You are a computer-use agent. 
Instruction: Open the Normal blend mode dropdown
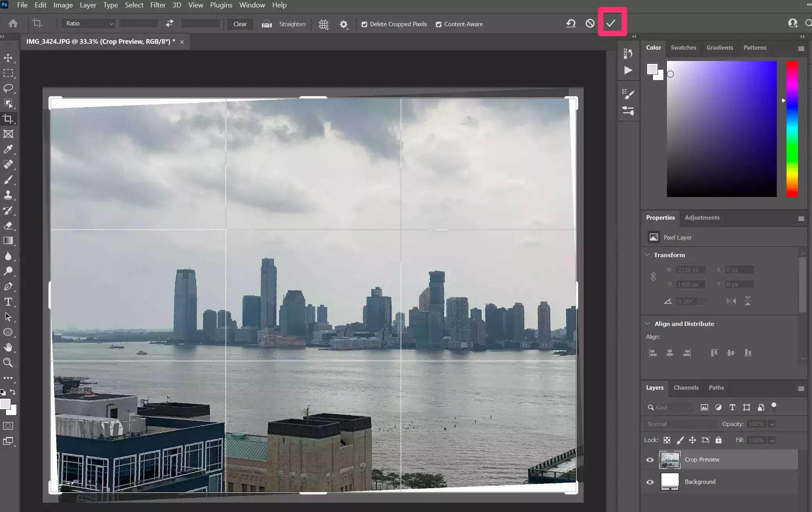[x=680, y=424]
